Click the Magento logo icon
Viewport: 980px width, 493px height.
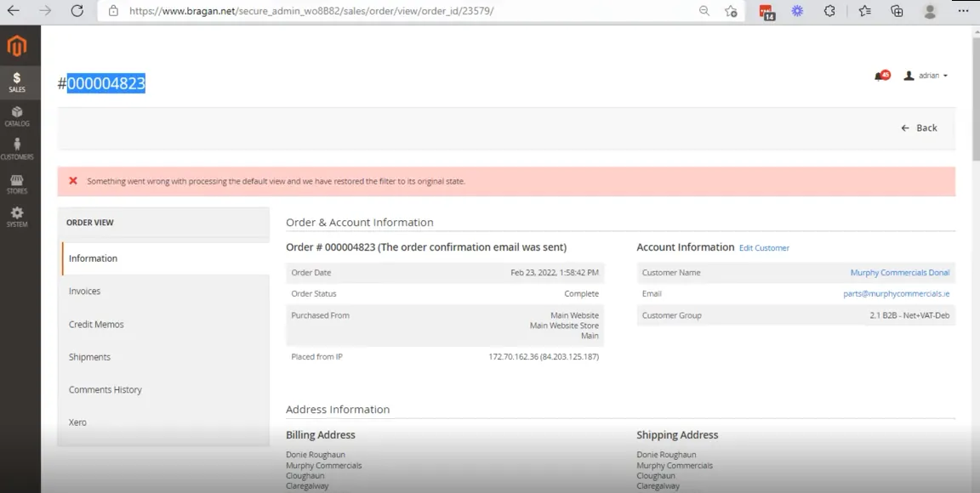[17, 46]
